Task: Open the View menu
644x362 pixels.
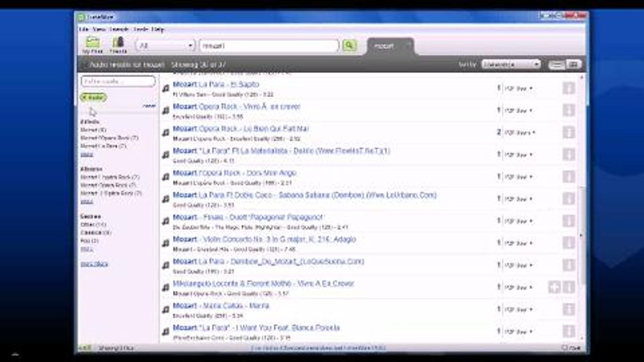Action: (x=99, y=30)
